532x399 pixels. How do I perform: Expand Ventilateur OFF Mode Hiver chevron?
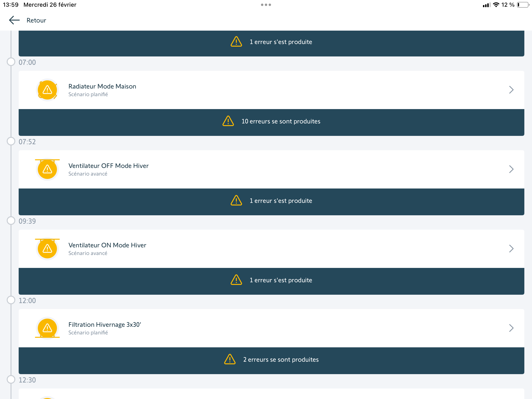[x=511, y=169]
